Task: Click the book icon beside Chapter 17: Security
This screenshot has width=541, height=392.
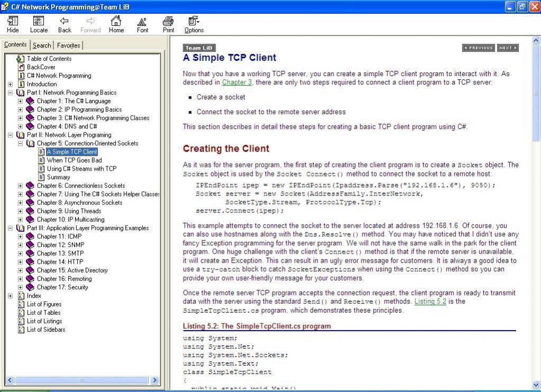Action: (x=30, y=287)
